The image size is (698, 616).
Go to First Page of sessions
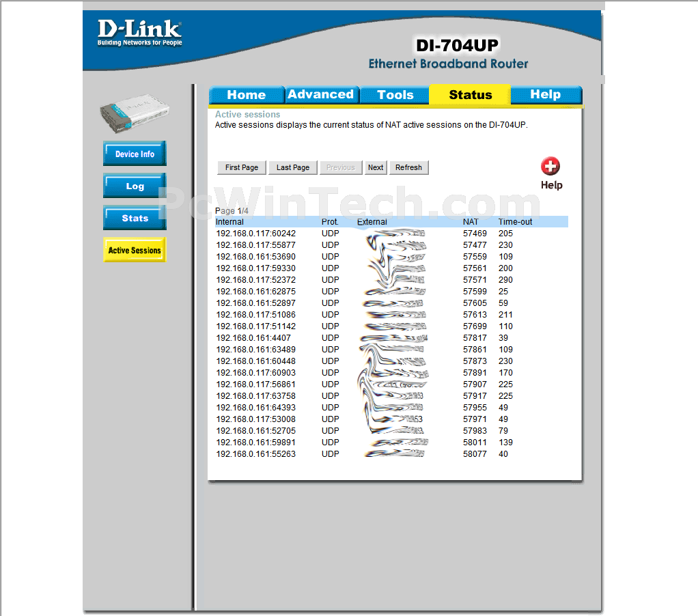point(242,167)
